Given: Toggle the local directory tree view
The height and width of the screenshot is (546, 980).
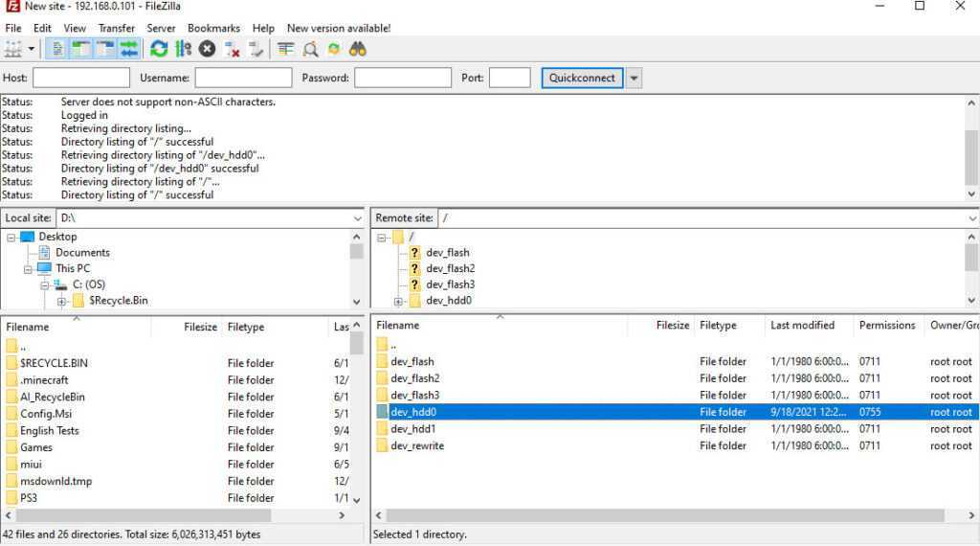Looking at the screenshot, I should (81, 49).
